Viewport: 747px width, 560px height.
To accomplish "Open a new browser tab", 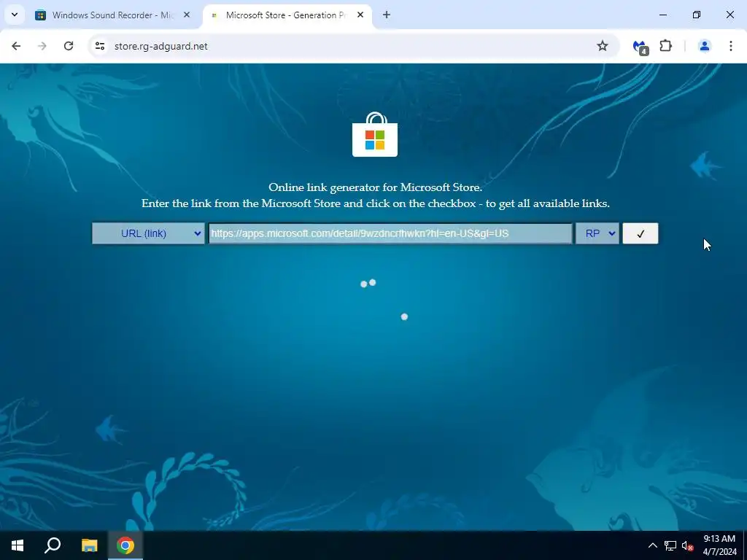I will (x=387, y=15).
